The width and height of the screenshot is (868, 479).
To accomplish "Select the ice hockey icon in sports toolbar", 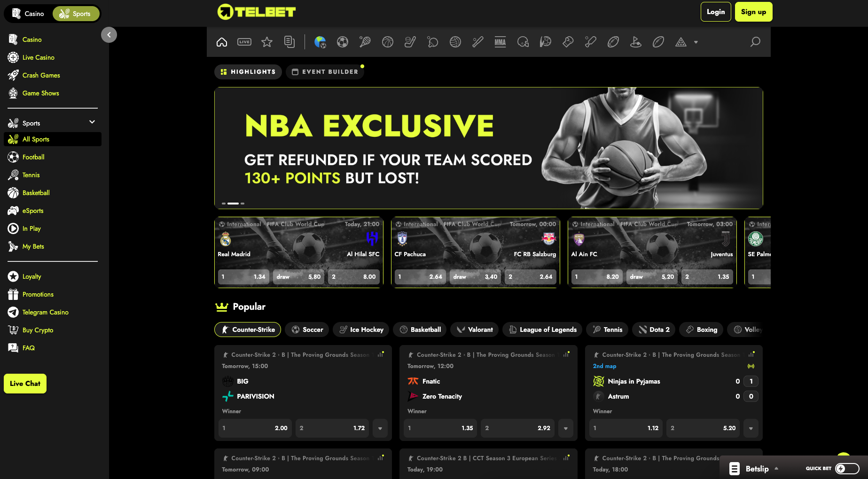I will coord(410,42).
